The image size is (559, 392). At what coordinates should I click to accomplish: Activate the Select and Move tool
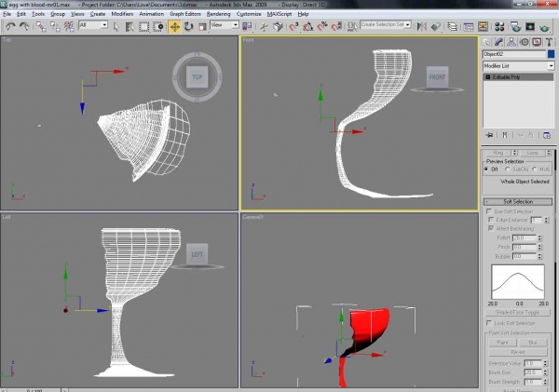(x=175, y=27)
